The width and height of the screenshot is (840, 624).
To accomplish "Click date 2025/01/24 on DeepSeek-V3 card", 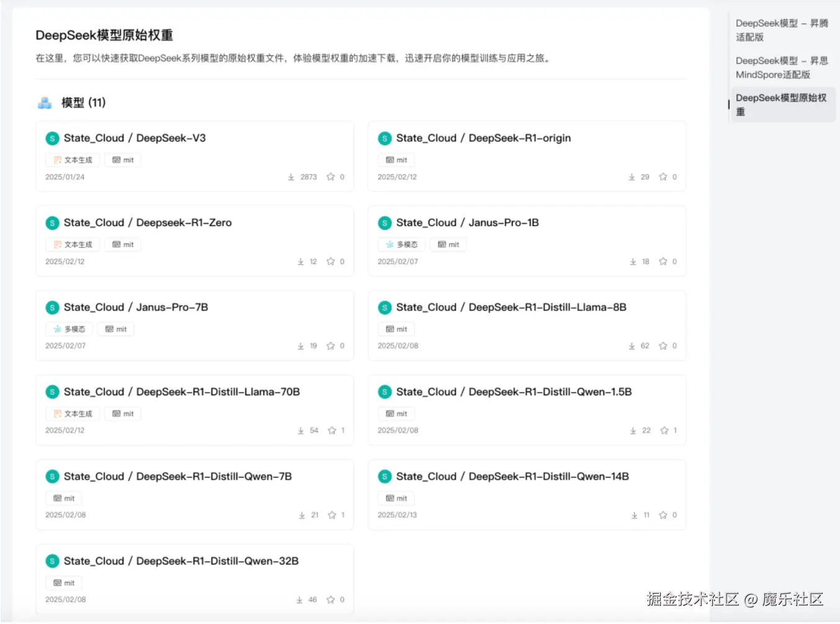I will point(65,177).
